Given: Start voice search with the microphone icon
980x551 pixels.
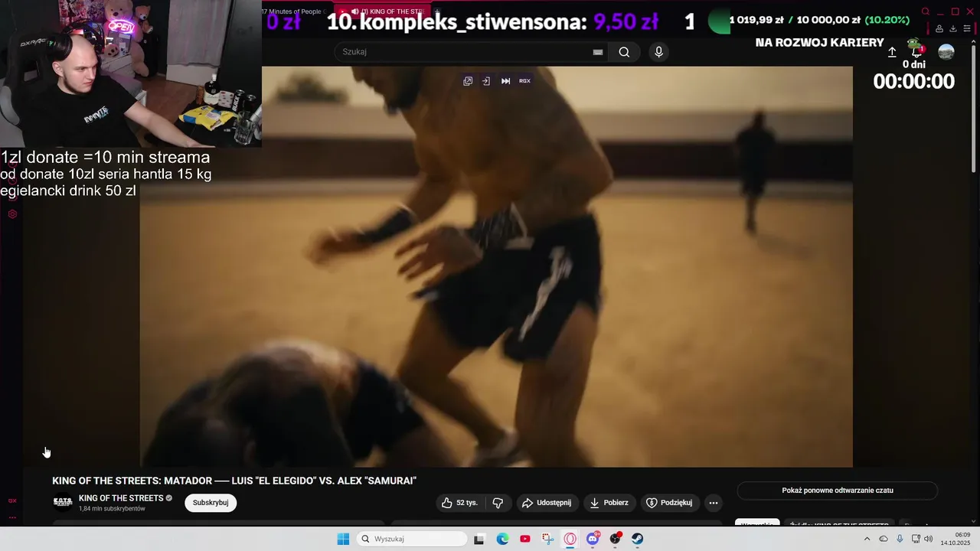Looking at the screenshot, I should (x=658, y=52).
